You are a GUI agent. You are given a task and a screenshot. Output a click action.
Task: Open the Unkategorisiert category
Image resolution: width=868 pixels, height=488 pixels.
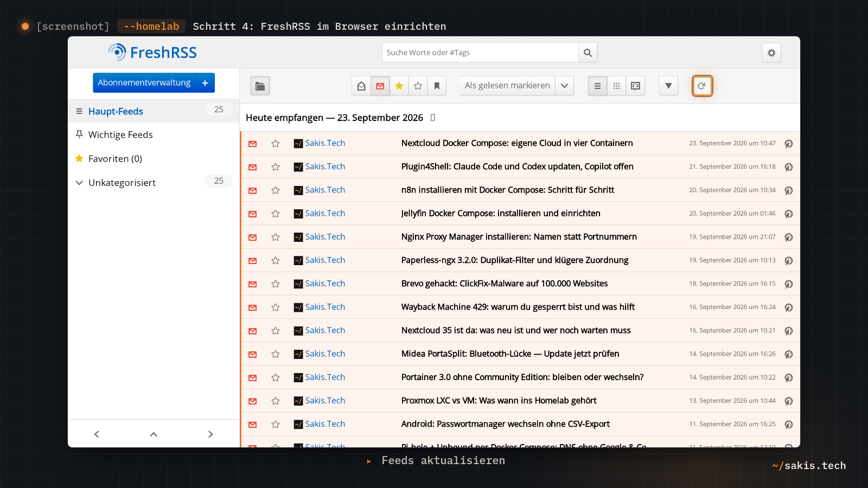point(122,183)
